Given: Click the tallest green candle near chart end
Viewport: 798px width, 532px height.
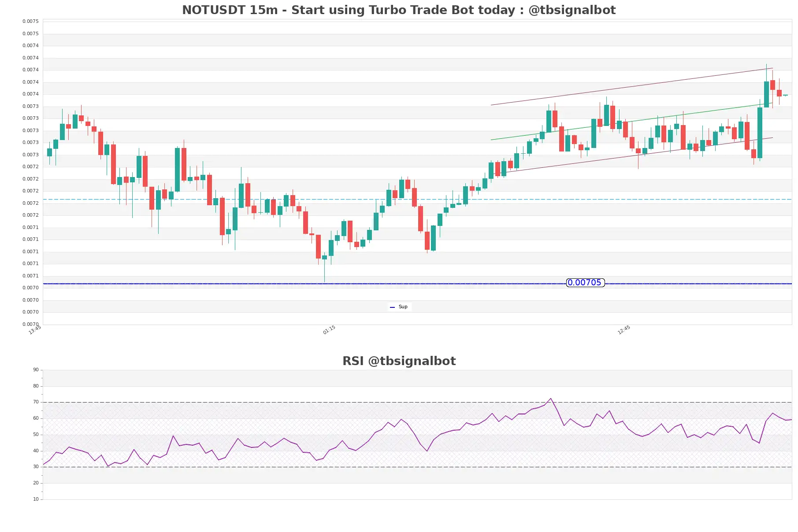Looking at the screenshot, I should point(760,133).
